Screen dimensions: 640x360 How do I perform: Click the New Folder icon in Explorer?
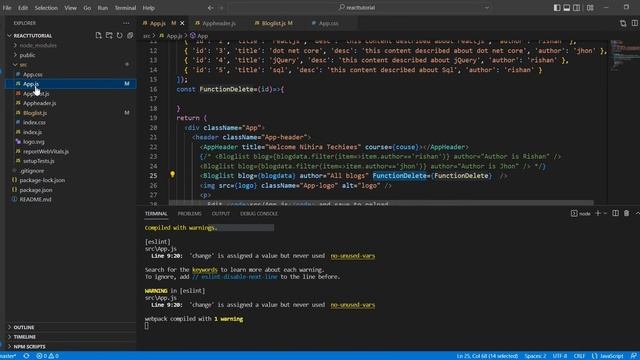[x=109, y=36]
